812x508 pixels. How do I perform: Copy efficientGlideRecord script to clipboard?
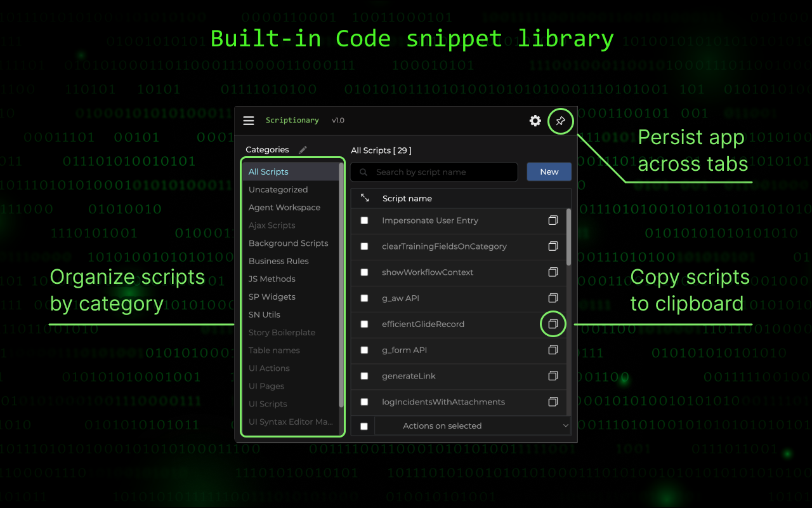tap(553, 324)
